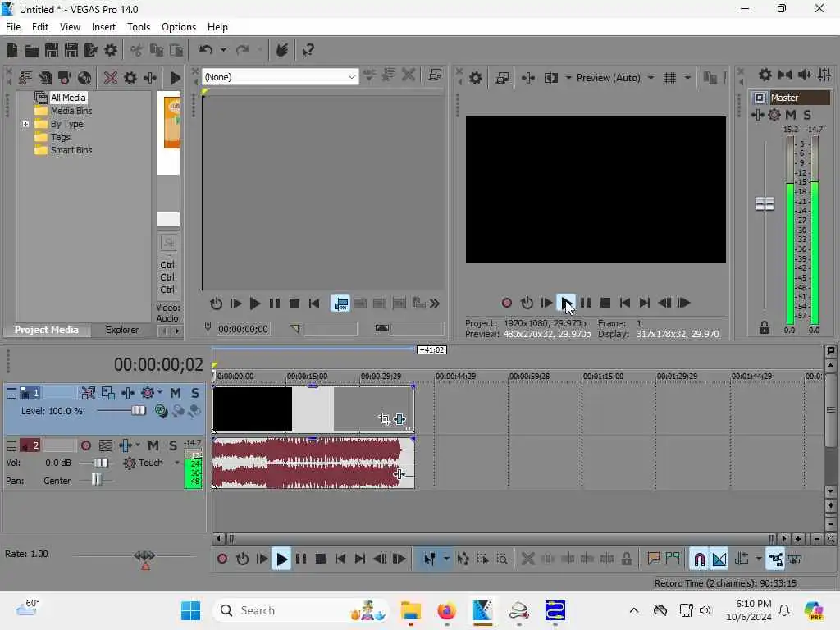Open Project Properties gear in main toolbar
The width and height of the screenshot is (840, 630).
coord(111,50)
